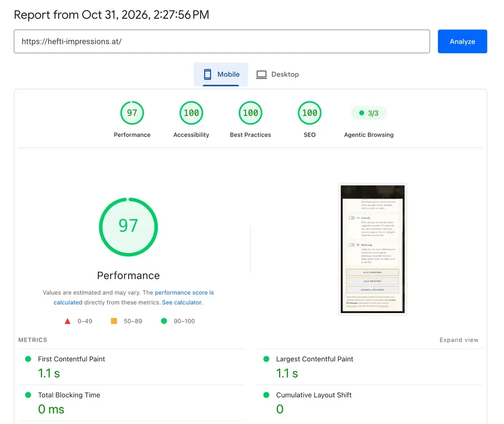Screen dimensions: 504x424
Task: Click the mobile phone icon
Action: (208, 74)
